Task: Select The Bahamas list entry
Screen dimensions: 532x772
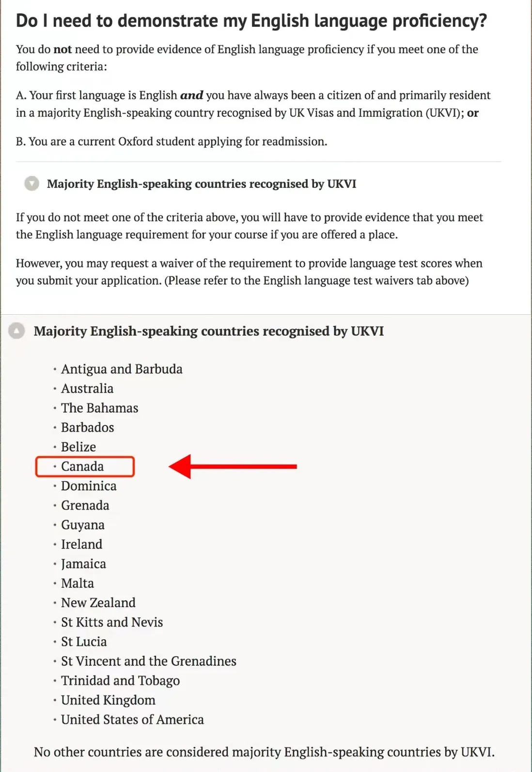Action: tap(99, 408)
